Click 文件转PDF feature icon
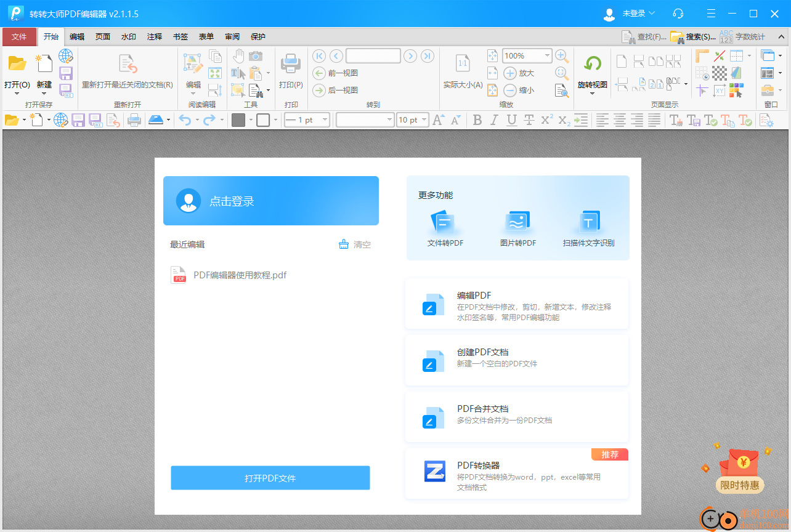This screenshot has width=791, height=532. (442, 223)
